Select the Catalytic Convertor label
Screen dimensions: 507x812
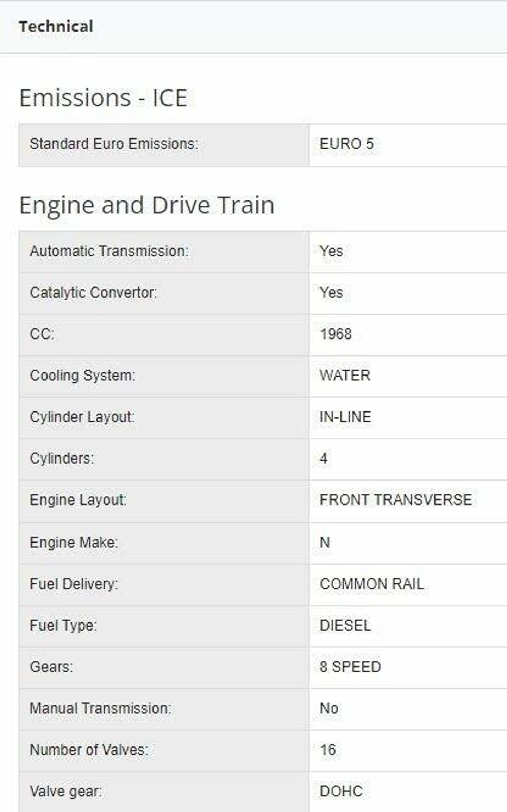[93, 293]
